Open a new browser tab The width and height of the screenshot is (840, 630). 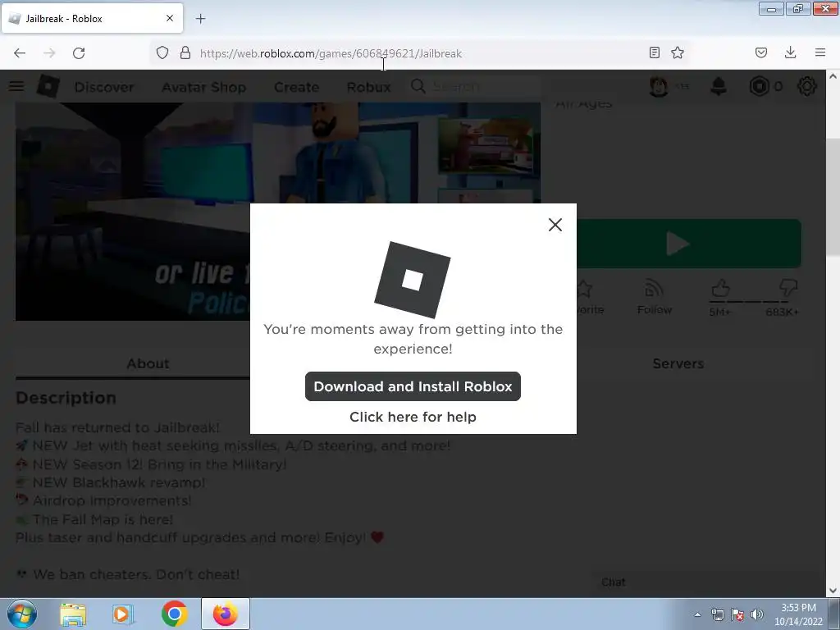[x=200, y=19]
